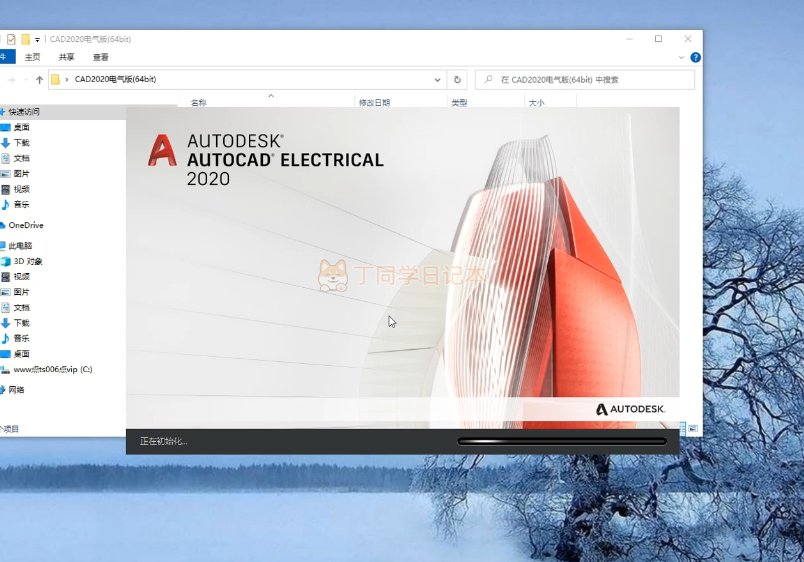Expand the ribbon with the chevron beside help

[x=681, y=57]
